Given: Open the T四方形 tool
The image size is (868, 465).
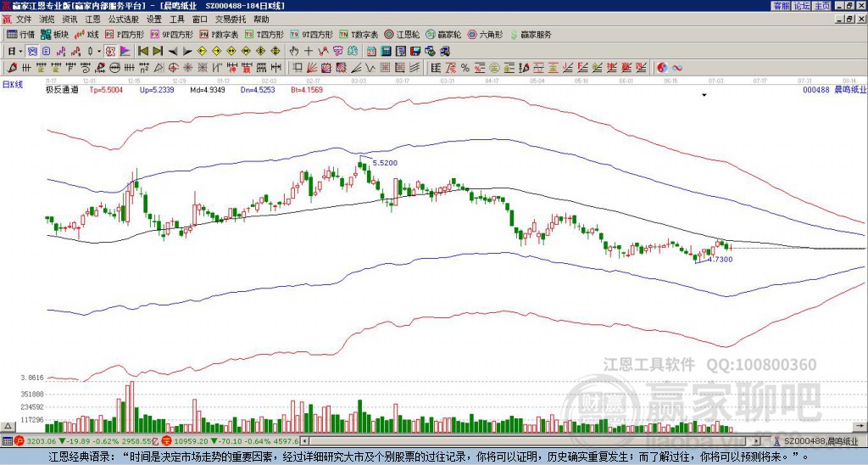Looking at the screenshot, I should tap(264, 34).
